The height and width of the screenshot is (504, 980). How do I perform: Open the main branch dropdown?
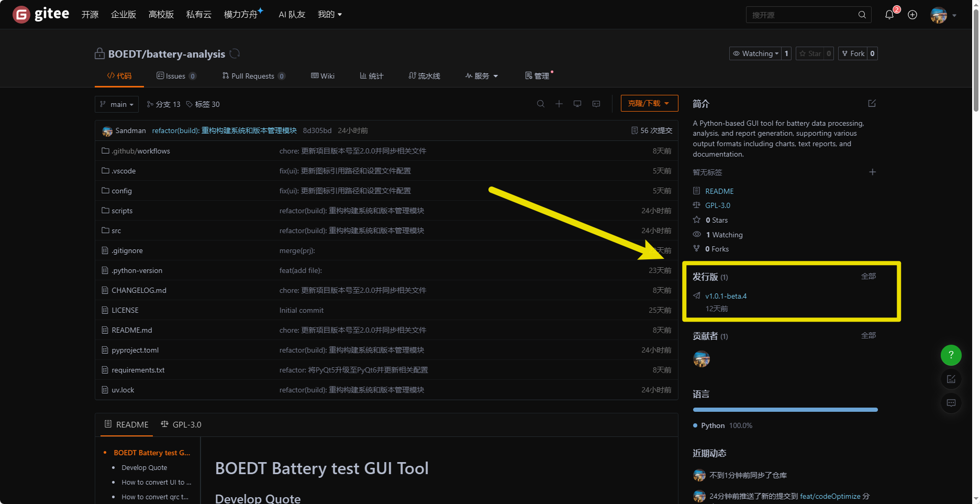click(x=117, y=104)
